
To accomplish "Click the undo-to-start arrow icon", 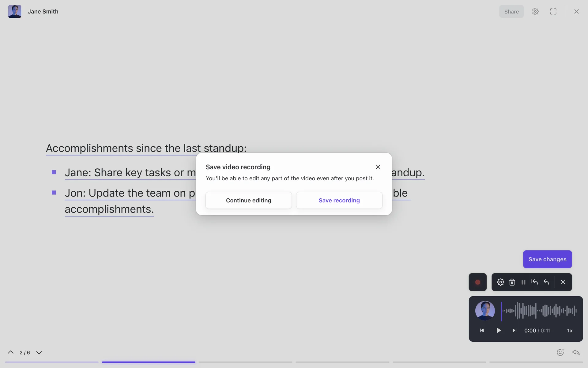I will [x=535, y=282].
